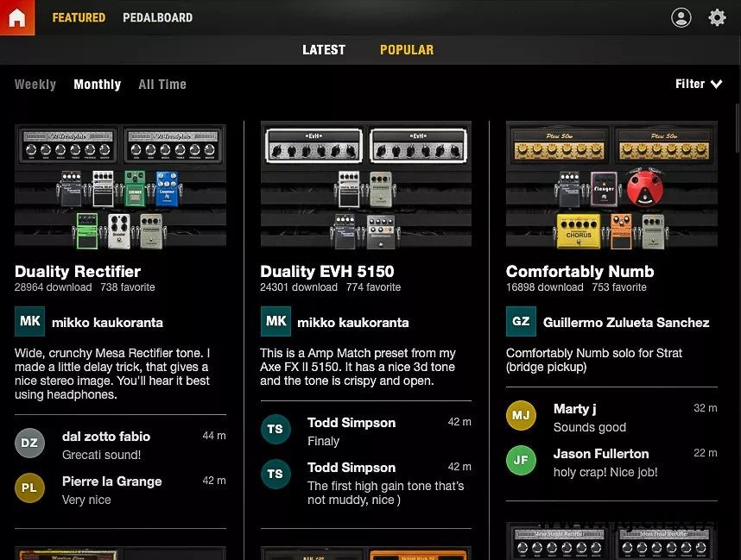Switch to the Pedalboard tab
Image resolution: width=741 pixels, height=560 pixels.
(x=157, y=17)
